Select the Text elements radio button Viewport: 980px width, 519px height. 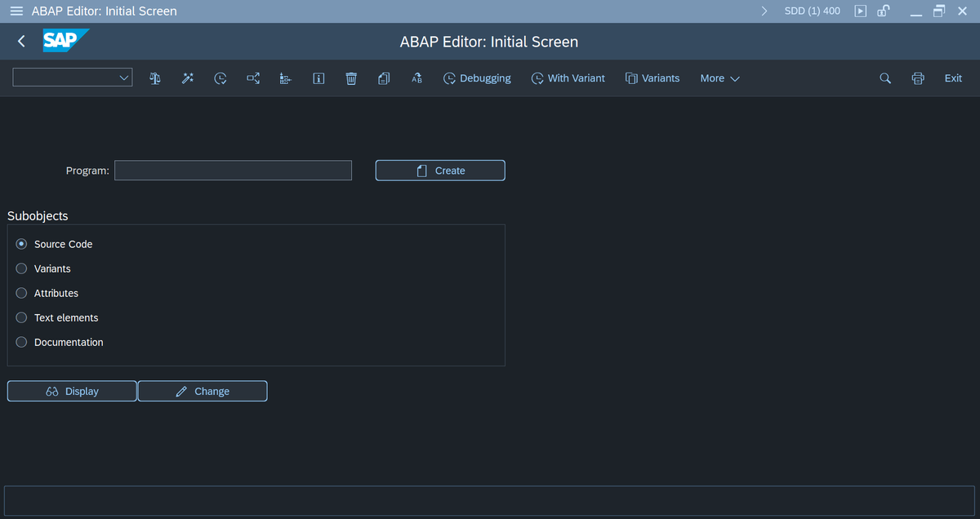(22, 317)
